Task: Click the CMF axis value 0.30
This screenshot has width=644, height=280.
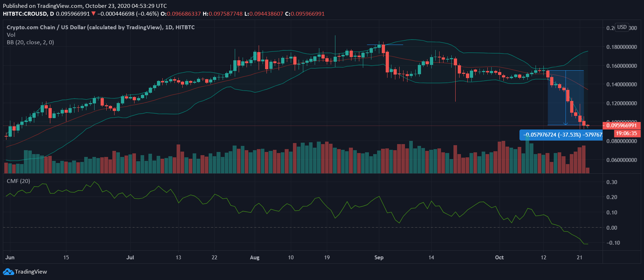Action: coord(612,182)
